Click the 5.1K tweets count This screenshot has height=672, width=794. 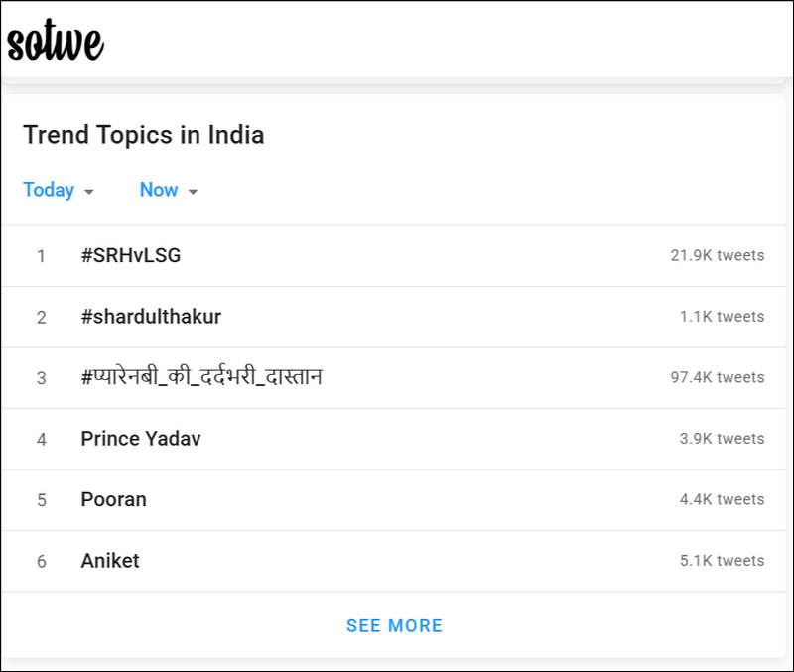[x=723, y=561]
